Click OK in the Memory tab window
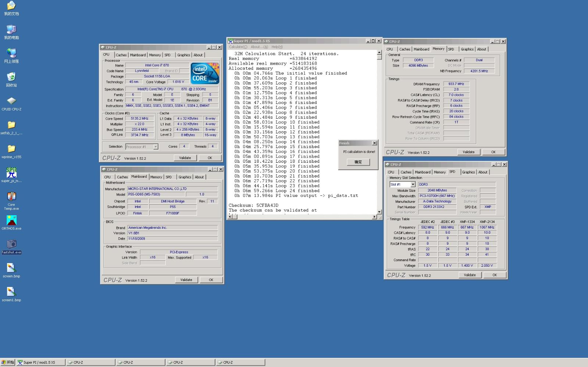This screenshot has width=588, height=367. tap(493, 152)
